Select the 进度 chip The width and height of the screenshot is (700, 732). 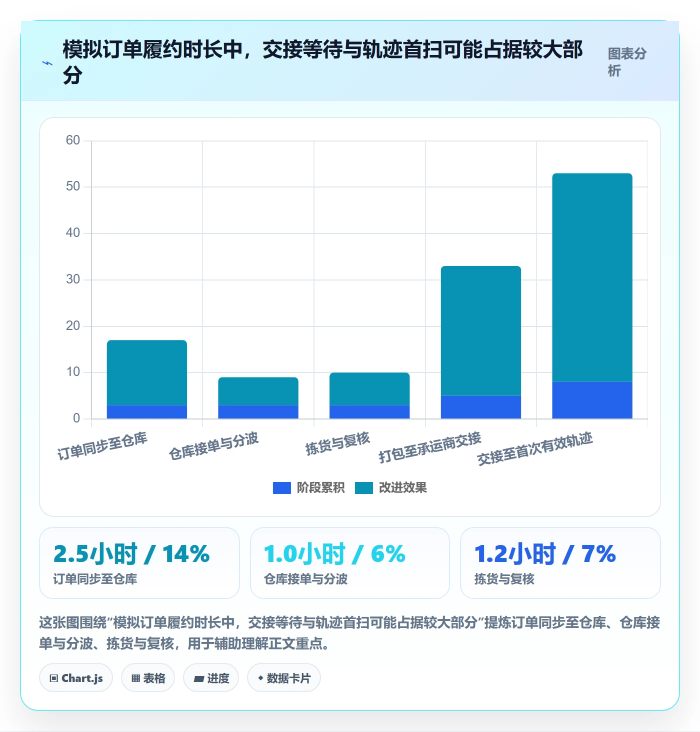(x=211, y=678)
